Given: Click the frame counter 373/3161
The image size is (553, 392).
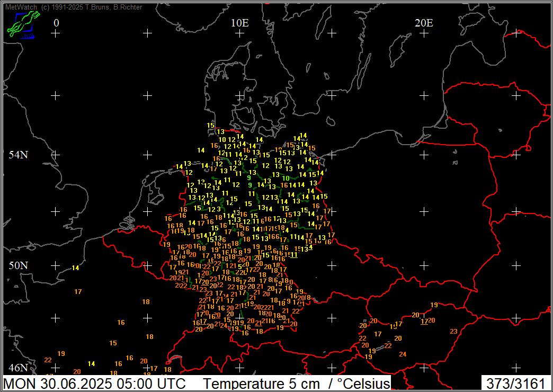Looking at the screenshot, I should coord(515,384).
